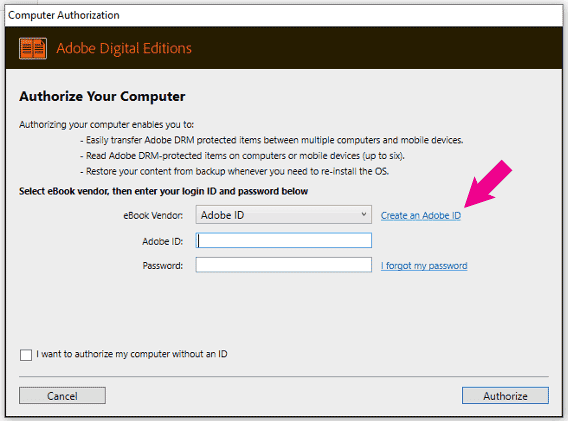Open the eBook Vendor dropdown arrow
The image size is (568, 421).
364,214
